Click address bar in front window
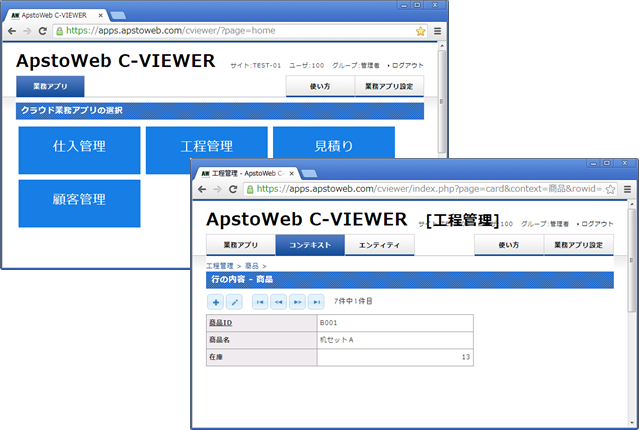The width and height of the screenshot is (639, 430). coord(430,189)
